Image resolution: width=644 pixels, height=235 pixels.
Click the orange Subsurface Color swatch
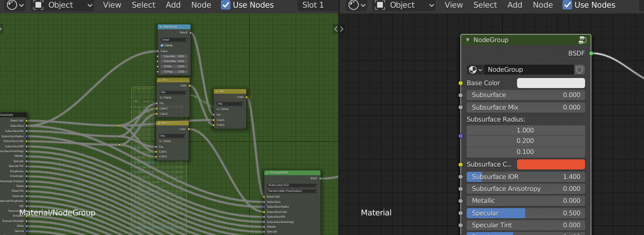click(x=551, y=164)
